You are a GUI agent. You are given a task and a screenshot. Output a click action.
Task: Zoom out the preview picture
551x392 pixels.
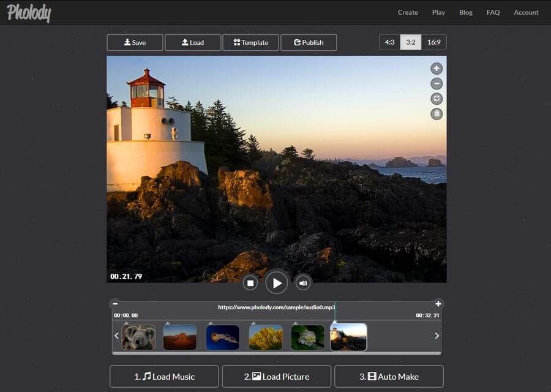pos(437,84)
